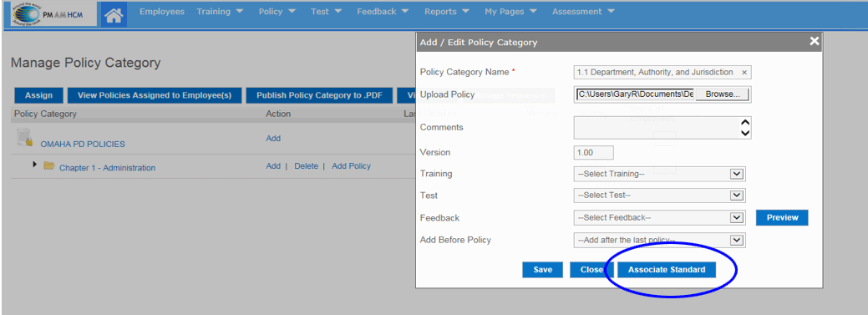Open the Test menu
Viewport: 868px width, 315px height.
point(326,12)
